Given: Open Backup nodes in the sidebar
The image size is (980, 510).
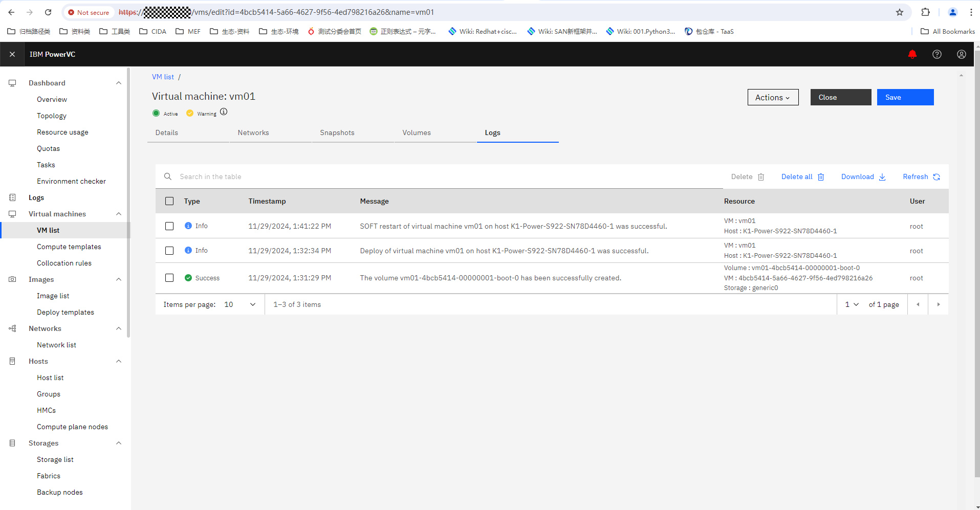Looking at the screenshot, I should coord(60,492).
